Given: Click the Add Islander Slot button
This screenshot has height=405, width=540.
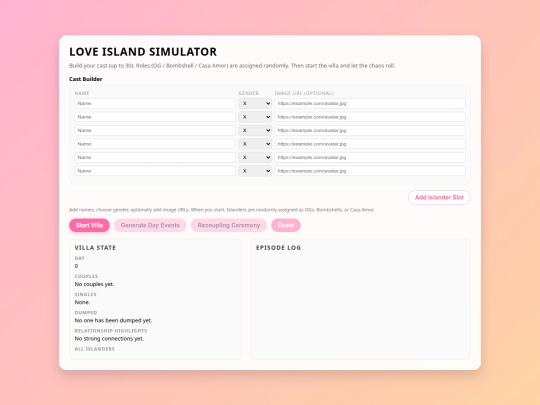Looking at the screenshot, I should [x=439, y=197].
